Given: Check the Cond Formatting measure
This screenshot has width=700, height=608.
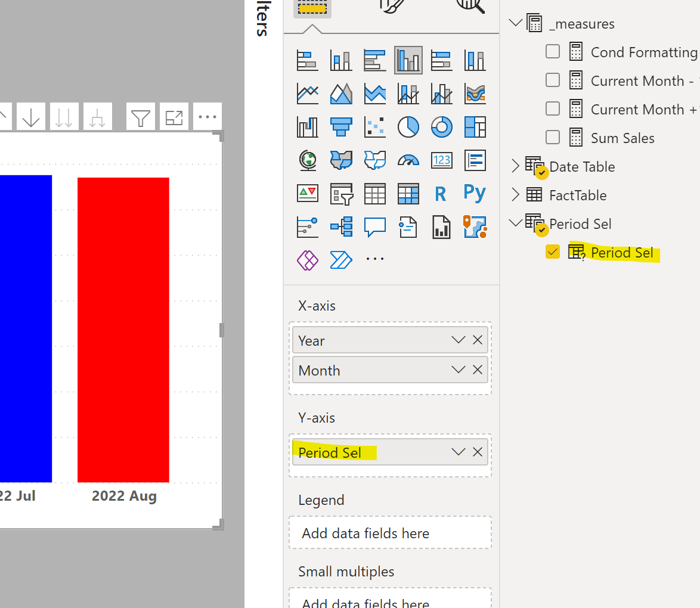Looking at the screenshot, I should [x=553, y=52].
